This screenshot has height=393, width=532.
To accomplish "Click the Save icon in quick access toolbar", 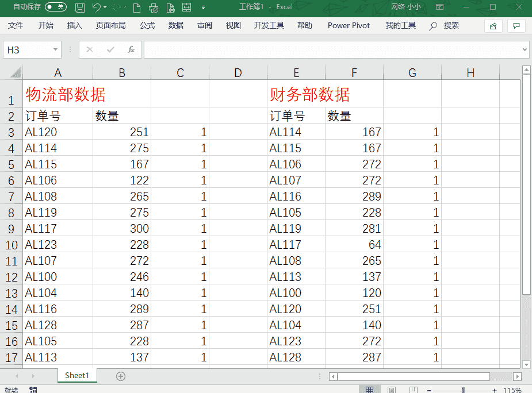I will (x=80, y=7).
